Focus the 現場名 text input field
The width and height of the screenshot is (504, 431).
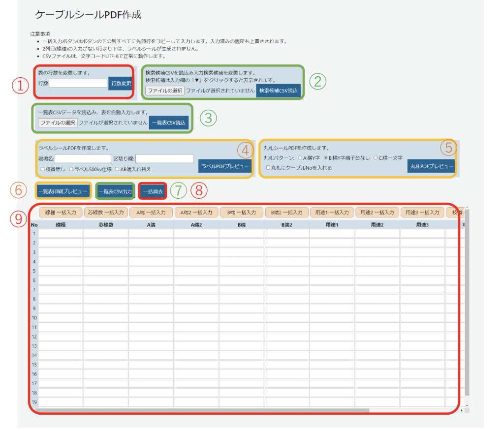(x=84, y=158)
